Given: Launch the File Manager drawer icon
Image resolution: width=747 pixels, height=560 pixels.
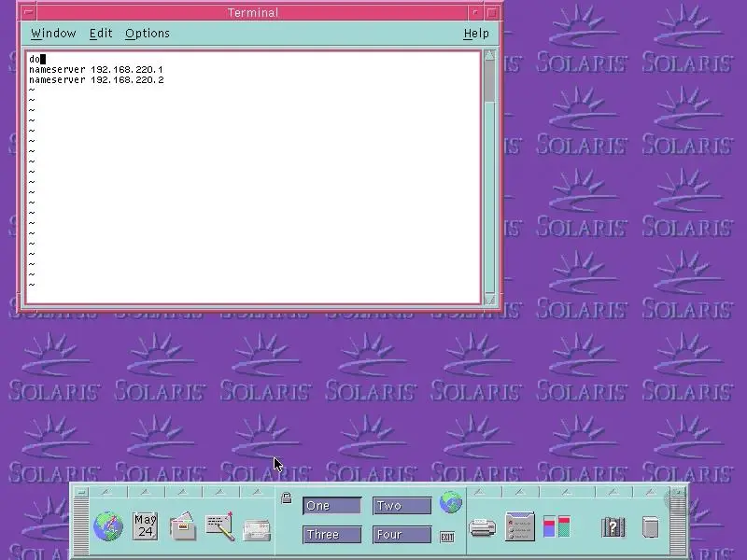Looking at the screenshot, I should coord(183,526).
